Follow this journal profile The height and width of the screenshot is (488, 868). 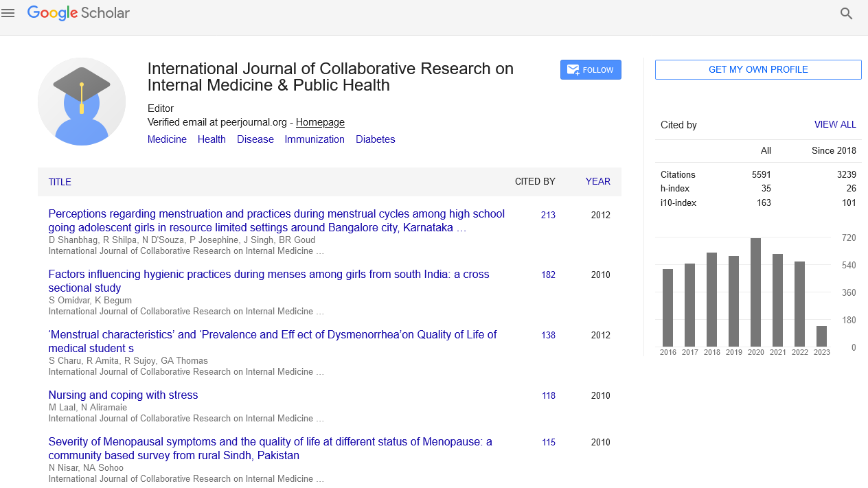coord(591,70)
